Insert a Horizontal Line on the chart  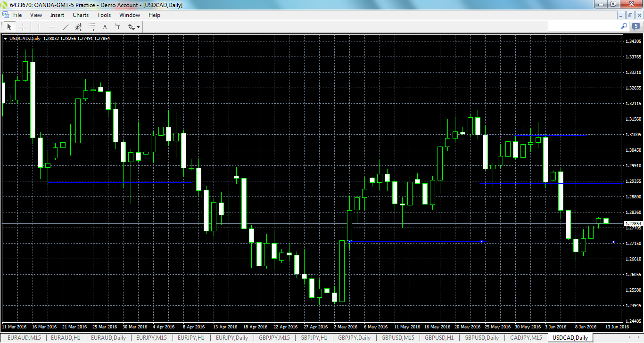[52, 27]
